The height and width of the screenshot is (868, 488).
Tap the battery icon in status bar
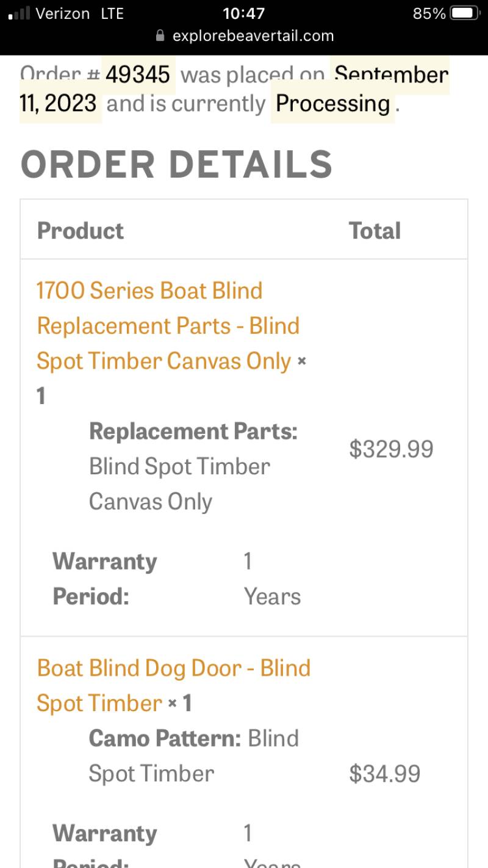pyautogui.click(x=465, y=13)
